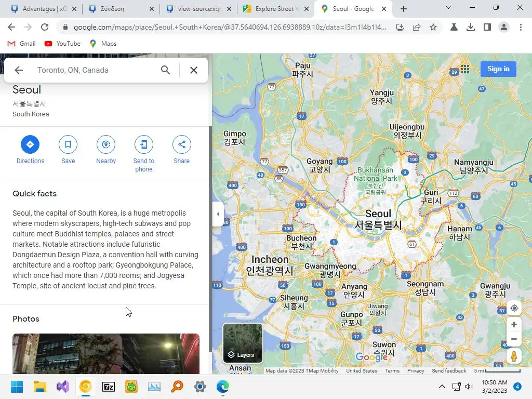Click install app icon in address bar
Image resolution: width=532 pixels, height=399 pixels.
click(x=400, y=27)
